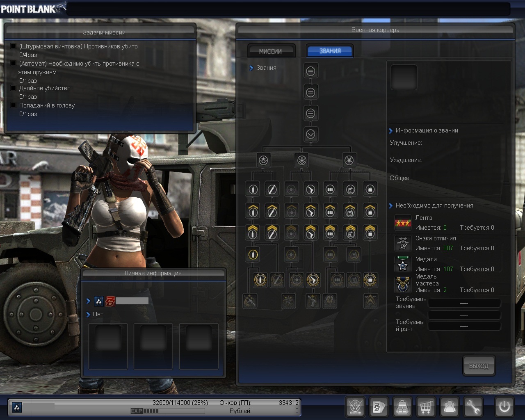Click the arrow beside the player nickname row

pos(88,301)
